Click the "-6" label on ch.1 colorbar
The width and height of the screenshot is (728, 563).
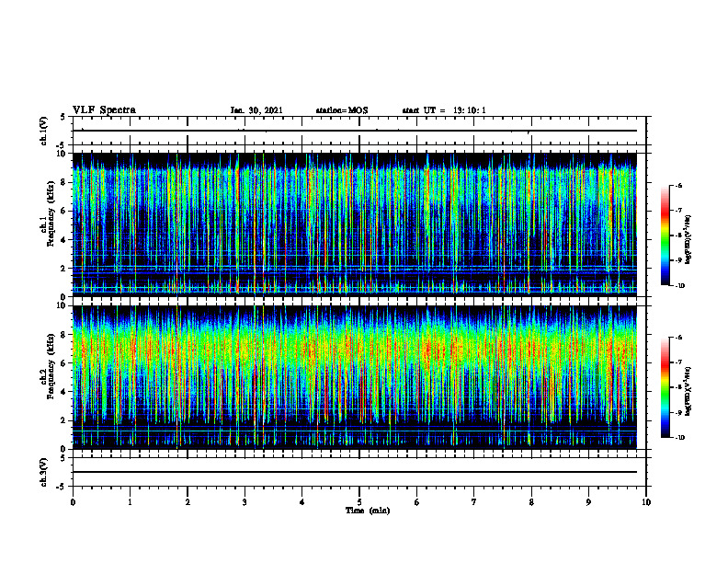coord(678,185)
